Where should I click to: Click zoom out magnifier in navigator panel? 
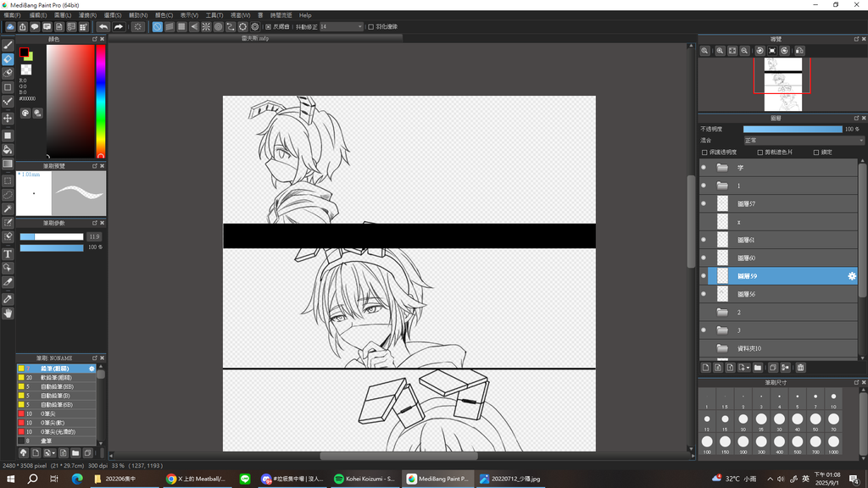tap(744, 51)
